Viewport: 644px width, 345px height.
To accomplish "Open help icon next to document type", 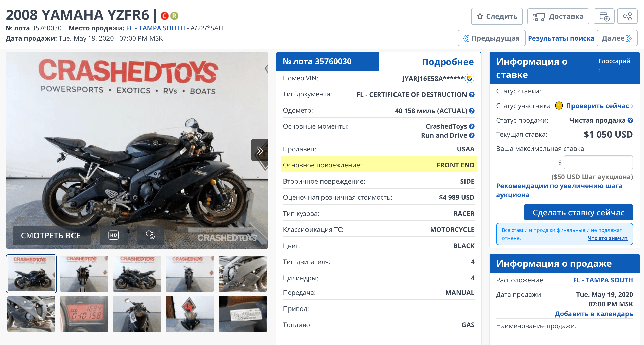I will click(472, 94).
